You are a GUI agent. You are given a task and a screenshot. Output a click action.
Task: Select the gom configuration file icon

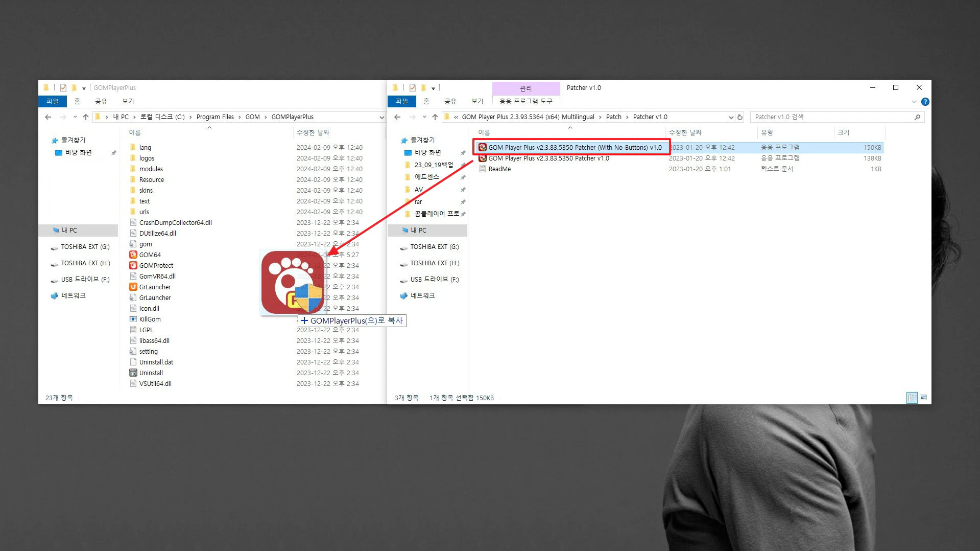point(133,244)
